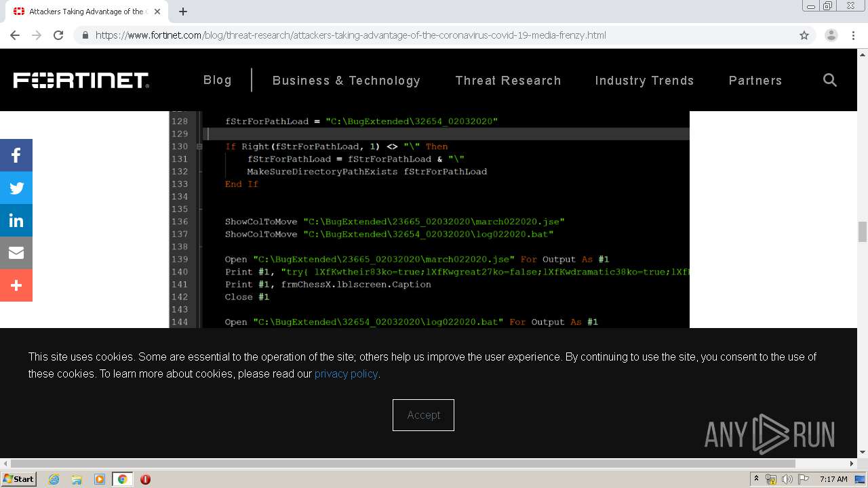Open the Start menu

(18, 479)
